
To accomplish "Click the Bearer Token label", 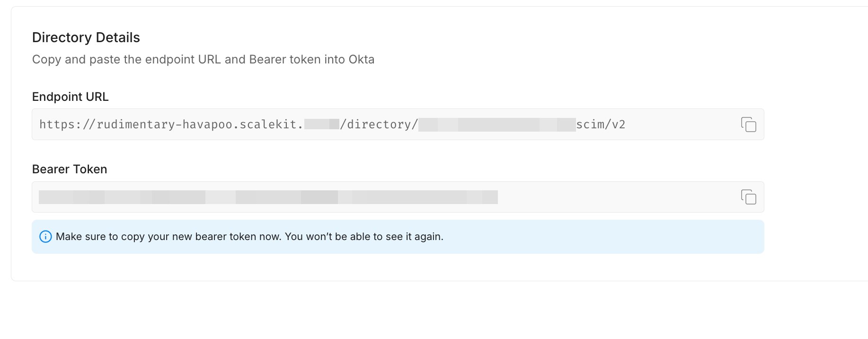I will (x=69, y=169).
